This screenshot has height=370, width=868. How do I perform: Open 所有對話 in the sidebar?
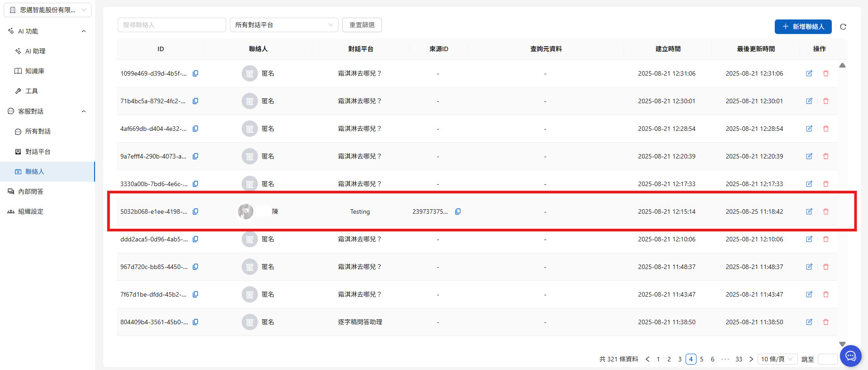(38, 131)
